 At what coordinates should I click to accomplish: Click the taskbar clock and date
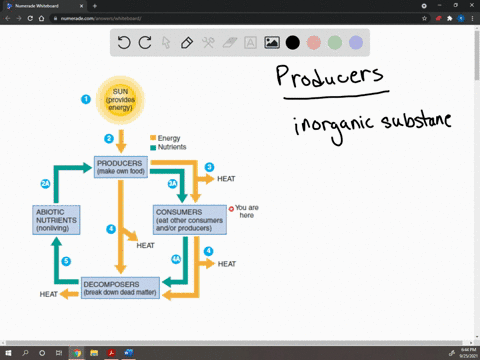coord(468,353)
